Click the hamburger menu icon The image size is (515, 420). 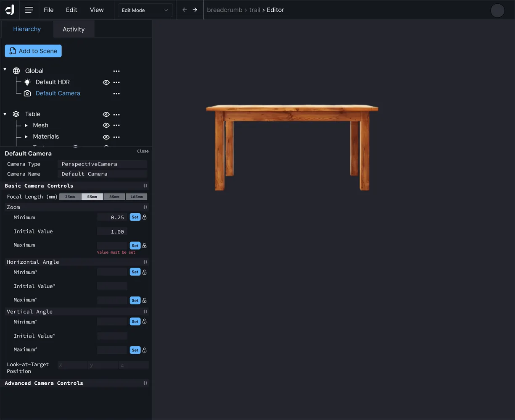29,10
